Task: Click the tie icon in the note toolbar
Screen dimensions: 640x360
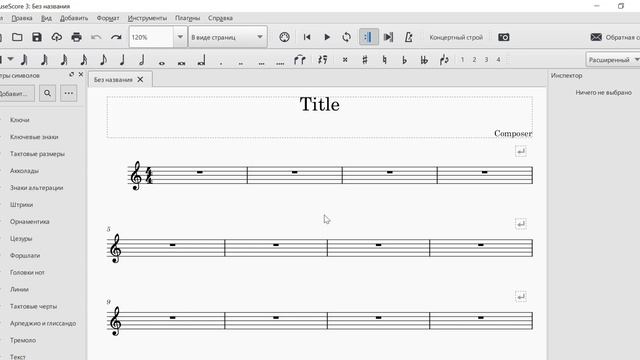Action: [300, 60]
